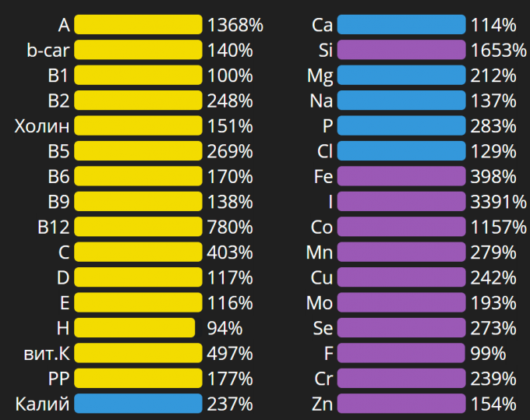Image resolution: width=530 pixels, height=420 pixels.
Task: Select the purple Si progress bar
Action: click(401, 51)
